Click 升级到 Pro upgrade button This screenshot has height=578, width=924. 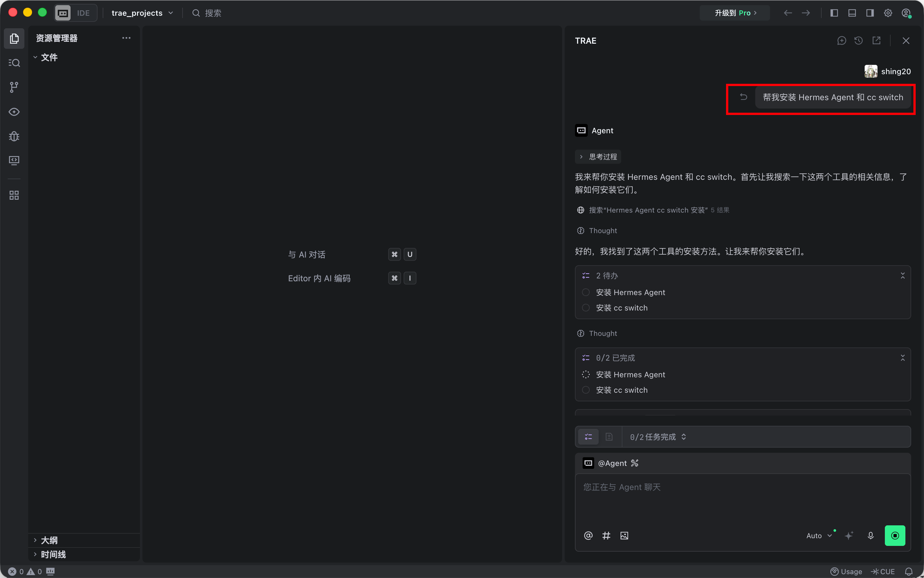pos(735,13)
